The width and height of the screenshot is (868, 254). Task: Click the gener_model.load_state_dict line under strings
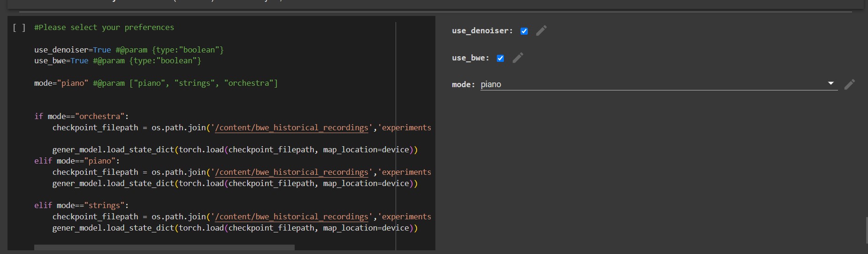(x=235, y=228)
